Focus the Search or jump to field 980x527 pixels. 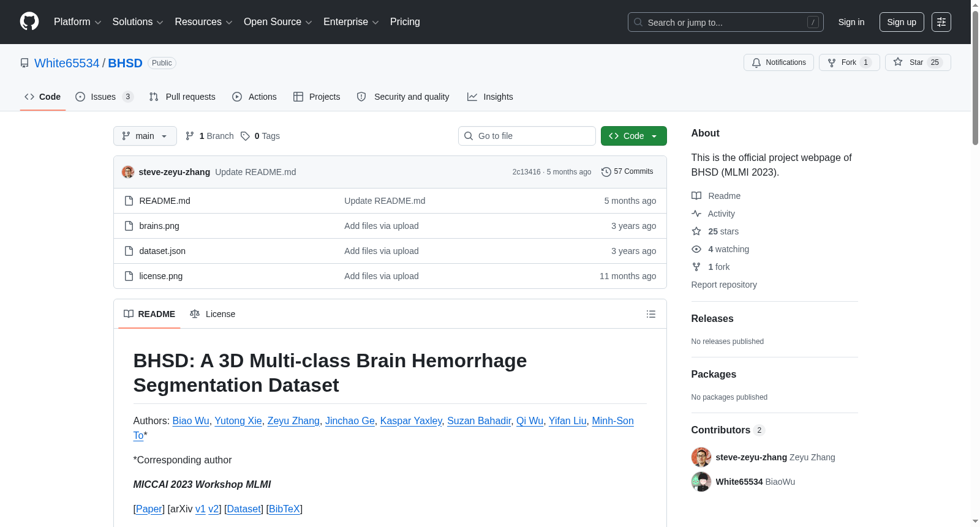[x=726, y=22]
